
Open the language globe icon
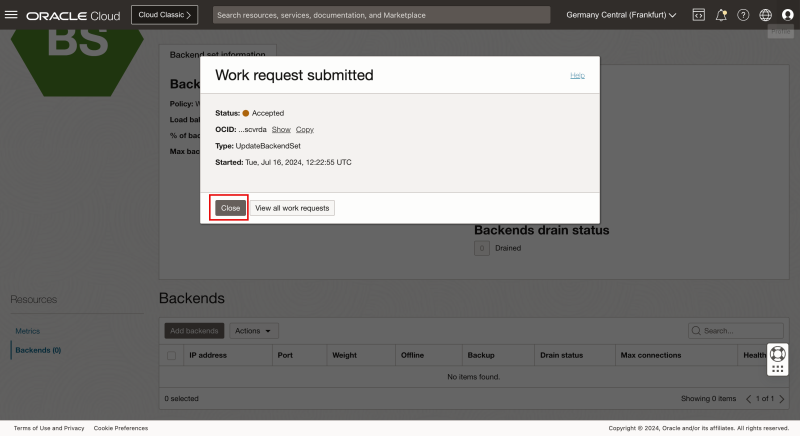point(766,15)
